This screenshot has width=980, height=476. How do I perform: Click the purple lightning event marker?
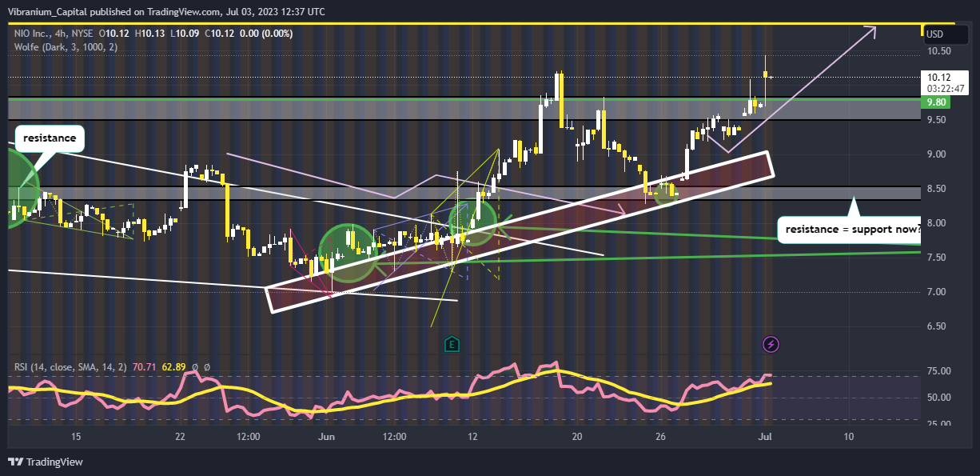click(x=771, y=344)
